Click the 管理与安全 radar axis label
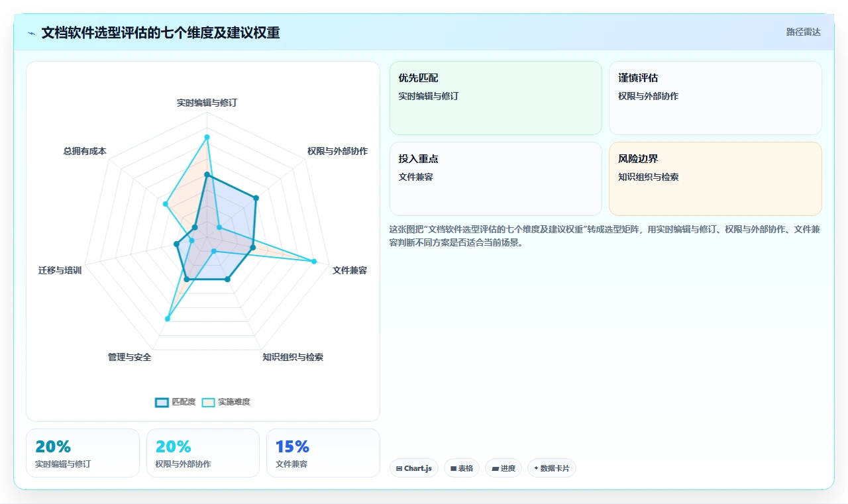Viewport: 848px width, 504px height. click(x=130, y=357)
